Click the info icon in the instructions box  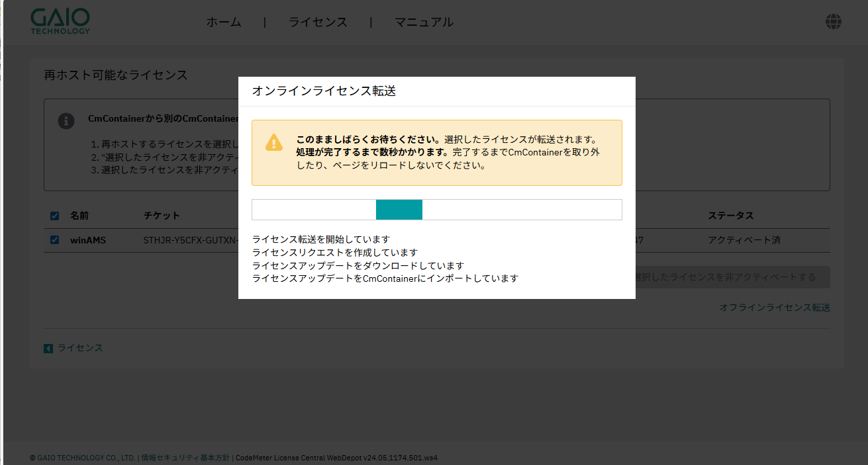(66, 120)
